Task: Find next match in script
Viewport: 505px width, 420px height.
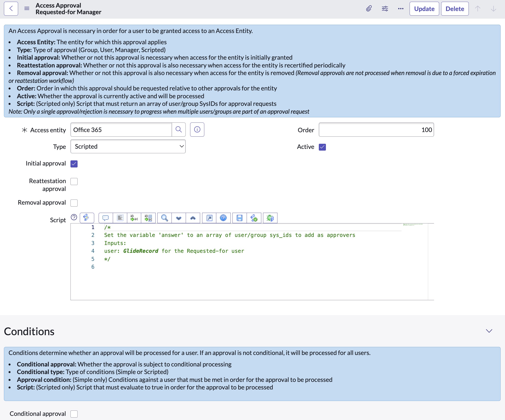Action: click(x=179, y=218)
